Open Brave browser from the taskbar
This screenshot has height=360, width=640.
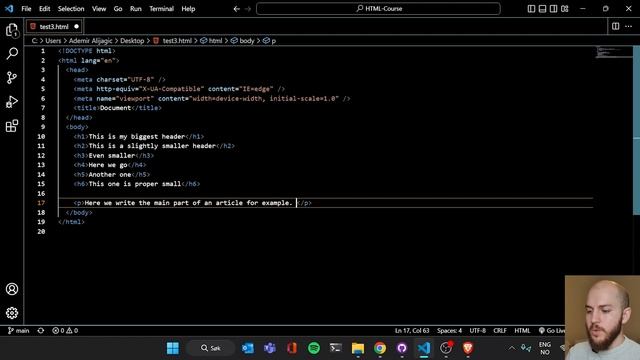coord(468,348)
